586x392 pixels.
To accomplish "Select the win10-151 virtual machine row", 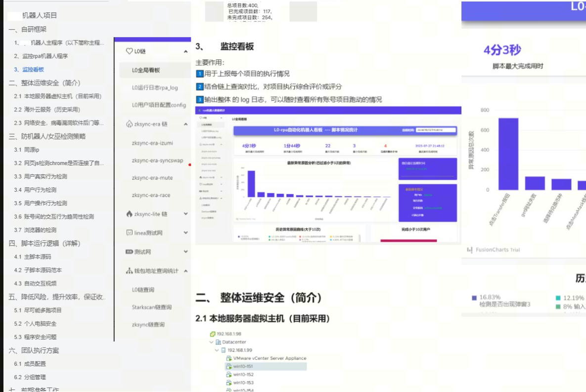I will (265, 366).
